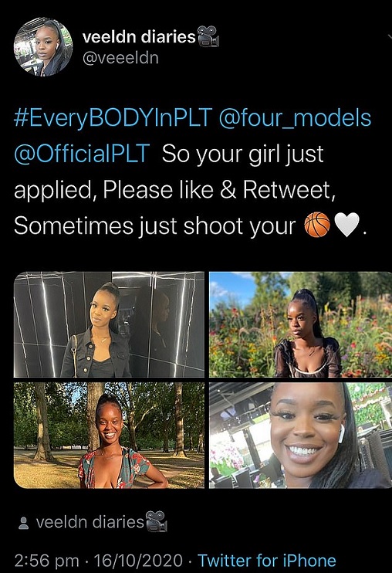Viewport: 392px width, 573px height.
Task: Tap the 2:56 pm timestamp
Action: coord(47,561)
